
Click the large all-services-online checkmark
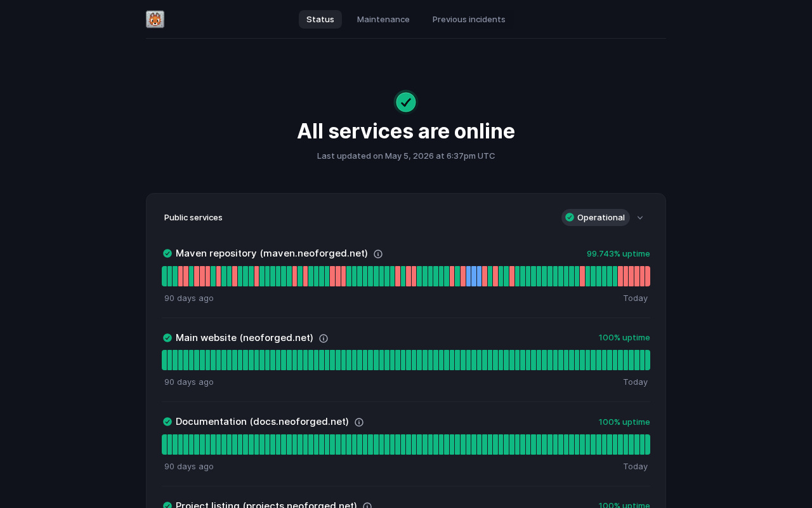point(406,102)
